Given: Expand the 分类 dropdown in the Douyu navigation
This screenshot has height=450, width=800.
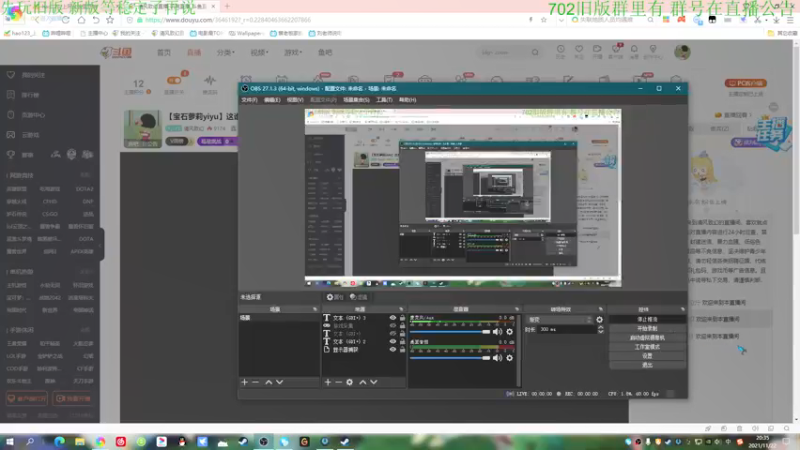Looking at the screenshot, I should click(x=226, y=53).
